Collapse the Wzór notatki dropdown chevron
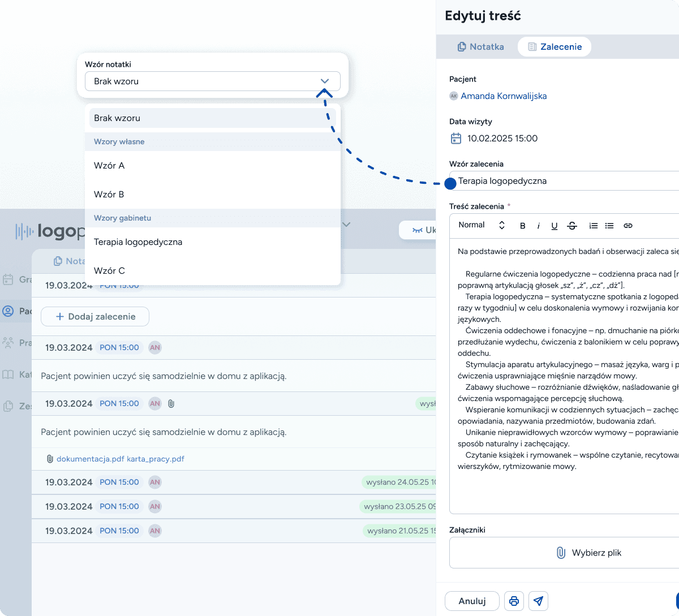679x616 pixels. point(325,81)
